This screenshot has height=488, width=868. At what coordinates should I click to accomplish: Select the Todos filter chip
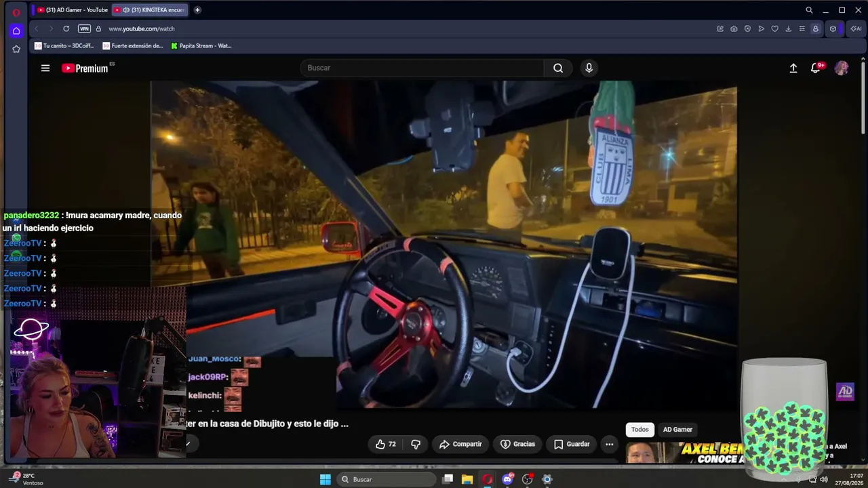(x=640, y=429)
